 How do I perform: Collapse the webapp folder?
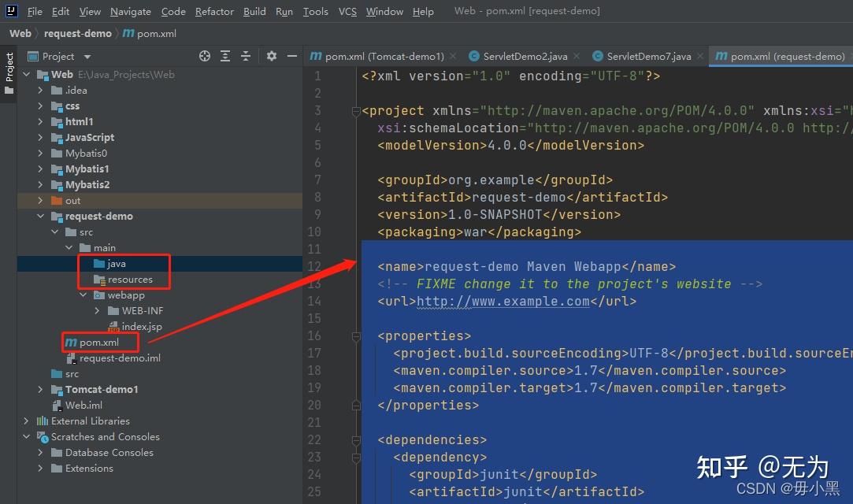click(x=83, y=295)
